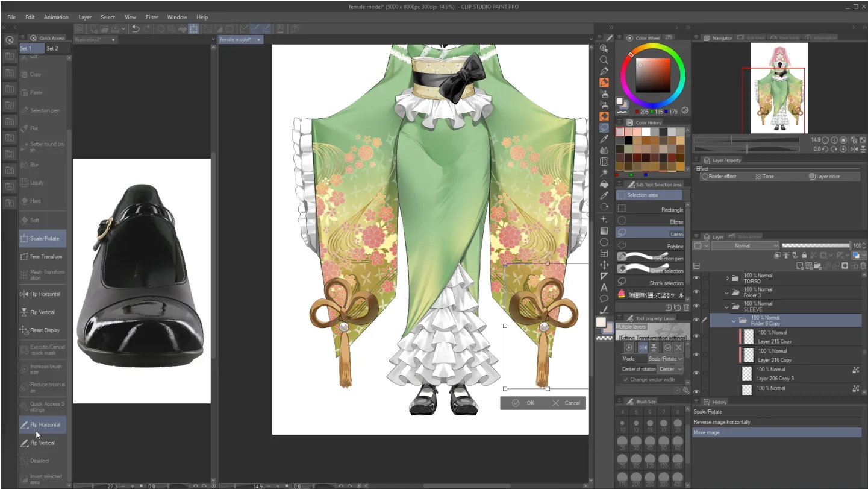Collapse the Folder 6 Copy group

tap(734, 321)
